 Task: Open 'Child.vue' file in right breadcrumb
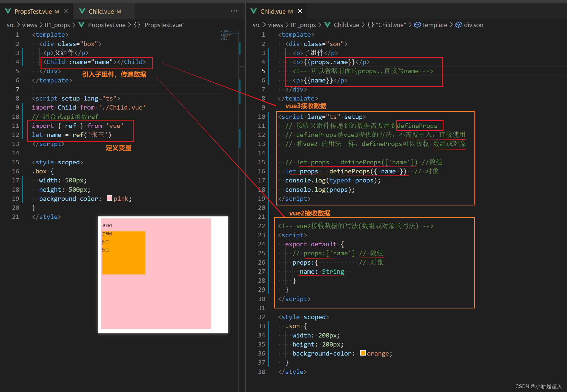pos(346,25)
